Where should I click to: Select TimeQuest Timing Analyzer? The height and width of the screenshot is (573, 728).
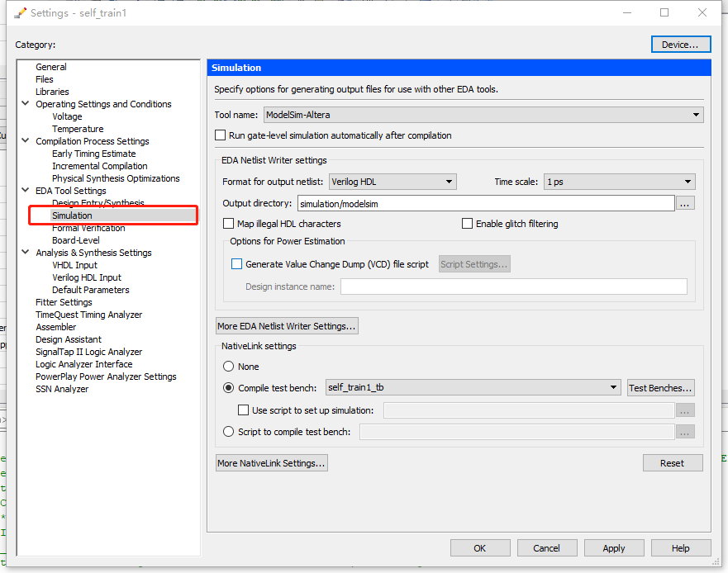point(88,315)
